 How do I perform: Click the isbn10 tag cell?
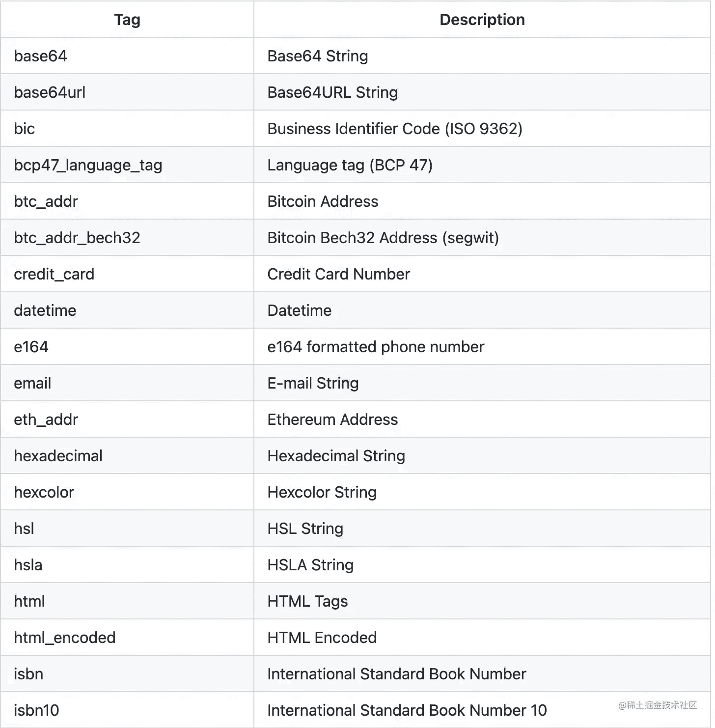[36, 710]
